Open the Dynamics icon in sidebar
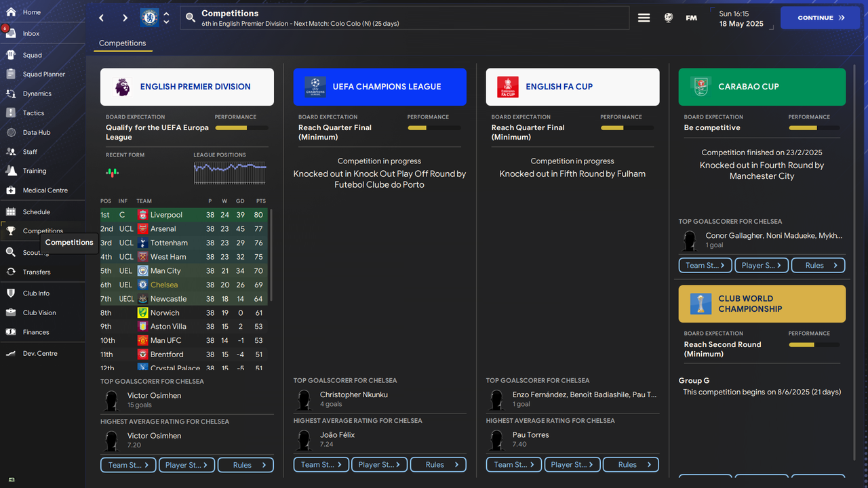This screenshot has height=488, width=868. click(x=11, y=94)
